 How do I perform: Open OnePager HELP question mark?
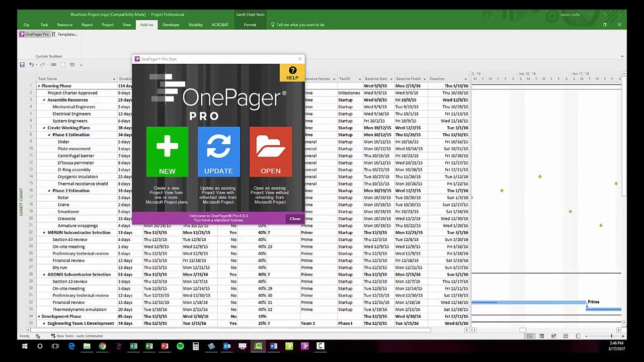[x=292, y=73]
